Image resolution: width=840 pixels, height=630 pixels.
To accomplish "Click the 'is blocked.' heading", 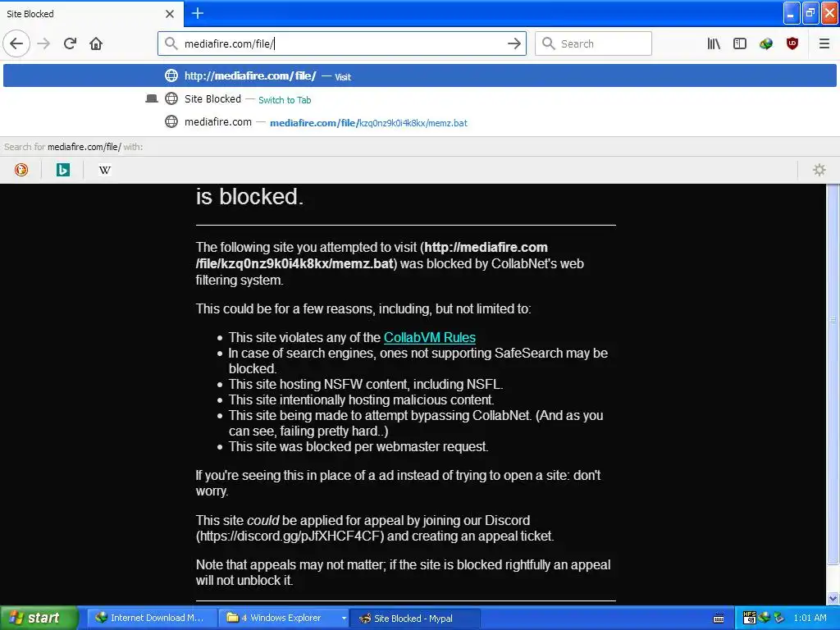I will click(249, 197).
